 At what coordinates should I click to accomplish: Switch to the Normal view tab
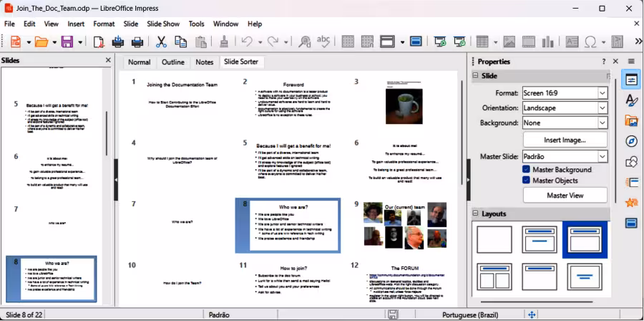[140, 62]
